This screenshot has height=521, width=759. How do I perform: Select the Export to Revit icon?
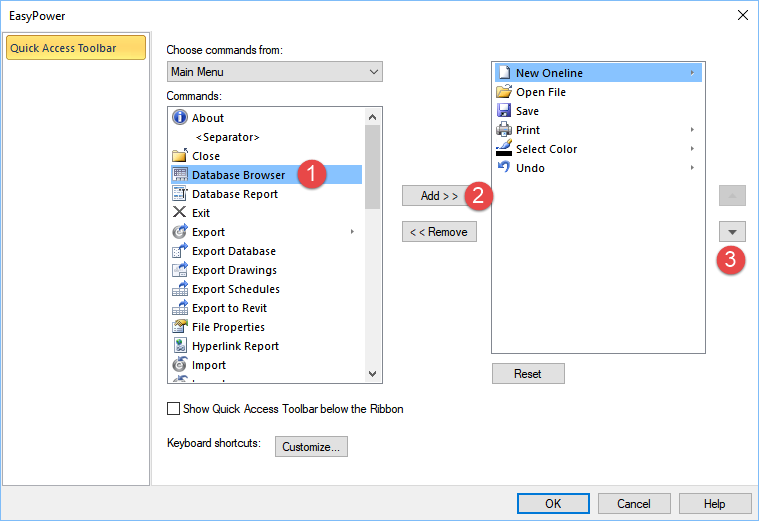coord(180,308)
